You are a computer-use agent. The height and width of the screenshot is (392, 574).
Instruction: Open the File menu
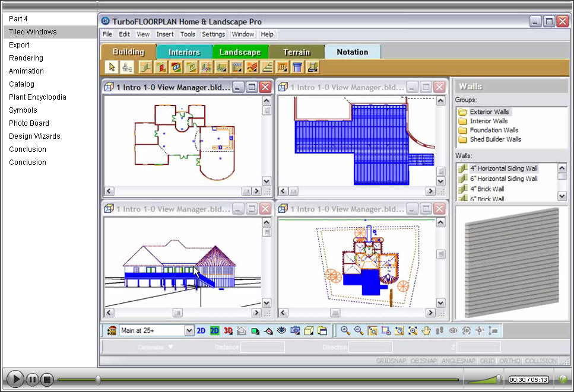107,34
